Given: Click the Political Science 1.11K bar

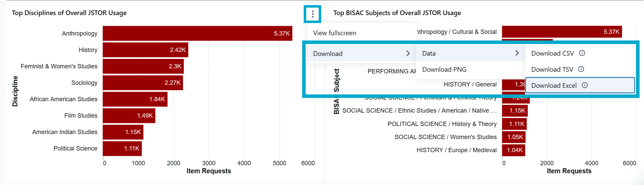Looking at the screenshot, I should [x=122, y=148].
